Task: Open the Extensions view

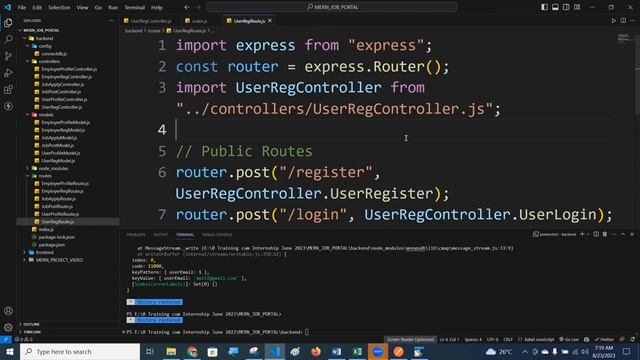Action: tap(8, 90)
